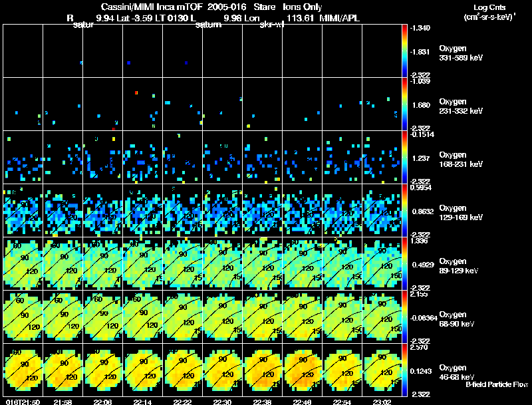
Task: Click the 89-129 keV oxygen image at 21:58
Action: pyautogui.click(x=63, y=263)
